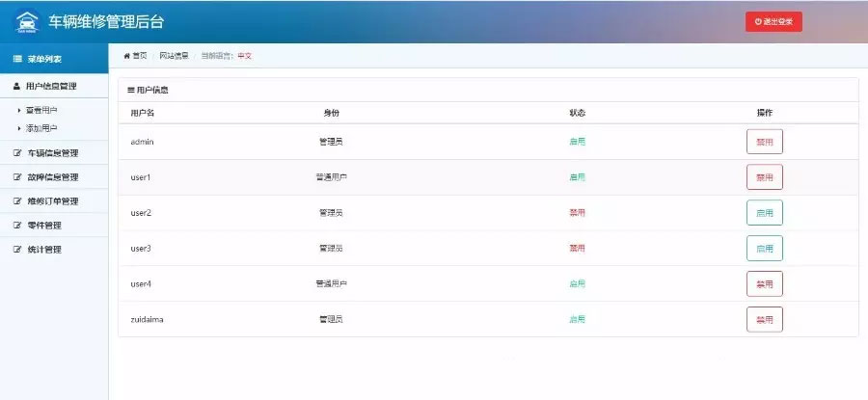Click the red 退出登录 logout button
868x400 pixels.
773,21
